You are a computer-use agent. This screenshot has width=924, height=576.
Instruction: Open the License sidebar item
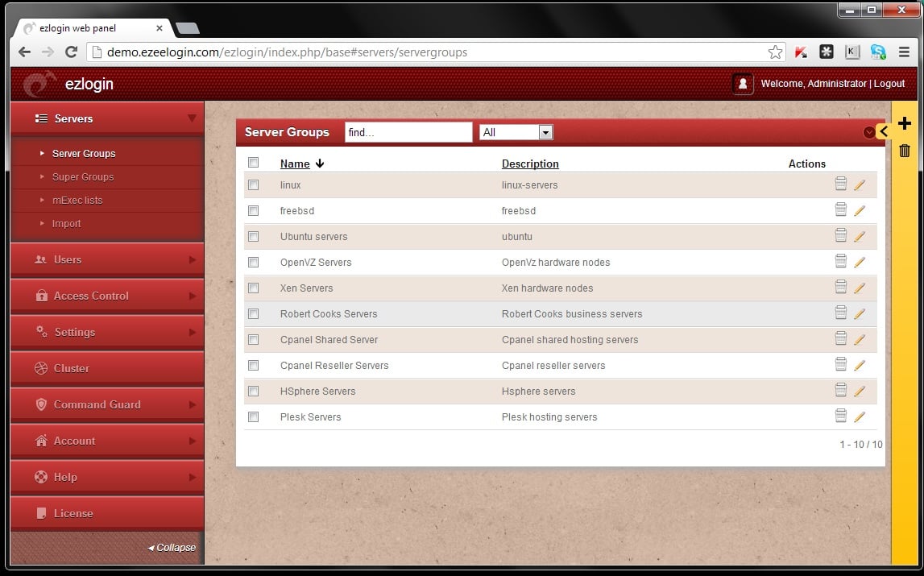pyautogui.click(x=107, y=513)
